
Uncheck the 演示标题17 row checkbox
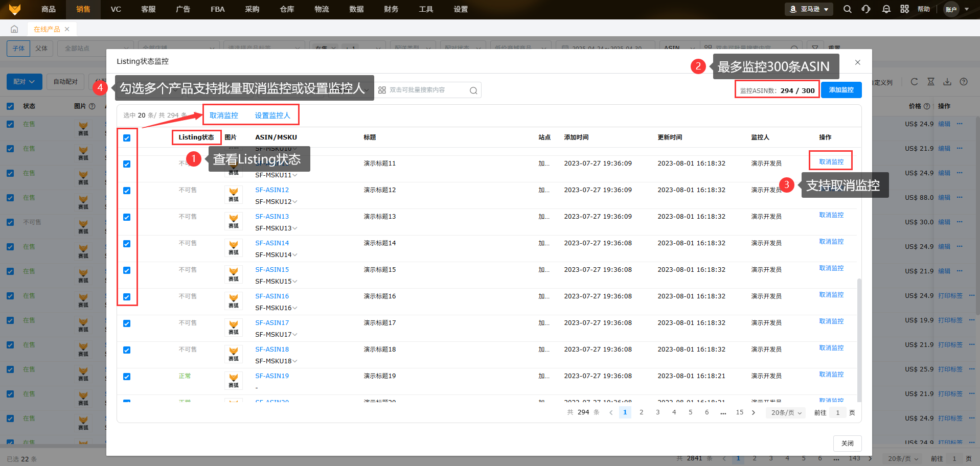pyautogui.click(x=127, y=323)
